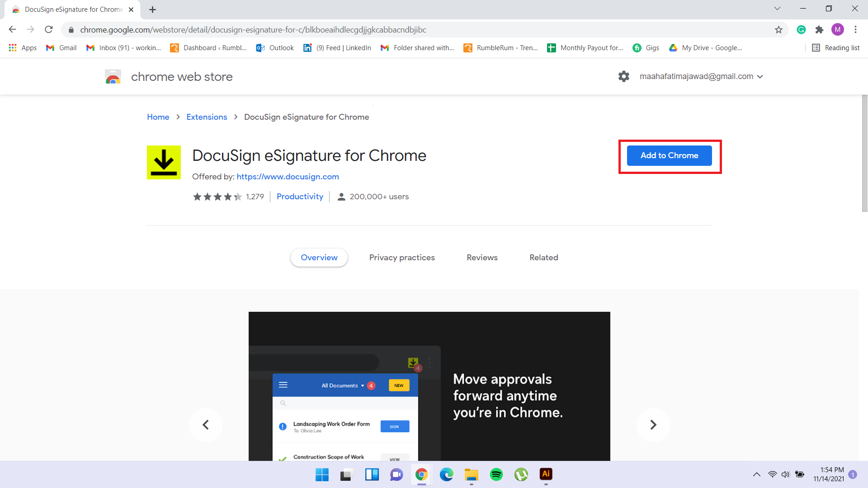Image resolution: width=868 pixels, height=488 pixels.
Task: Show the next screenshot in the carousel
Action: [x=653, y=425]
